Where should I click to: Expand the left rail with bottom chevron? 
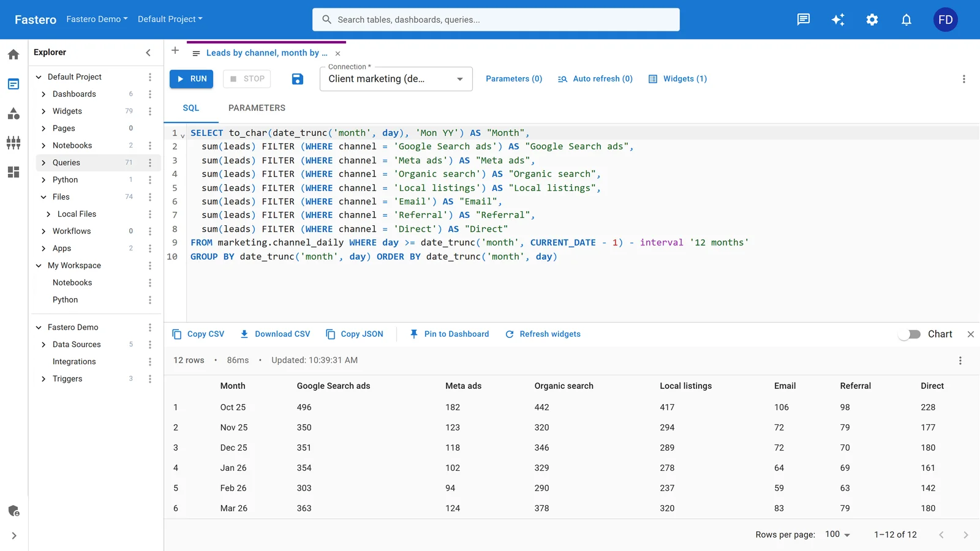pyautogui.click(x=13, y=536)
